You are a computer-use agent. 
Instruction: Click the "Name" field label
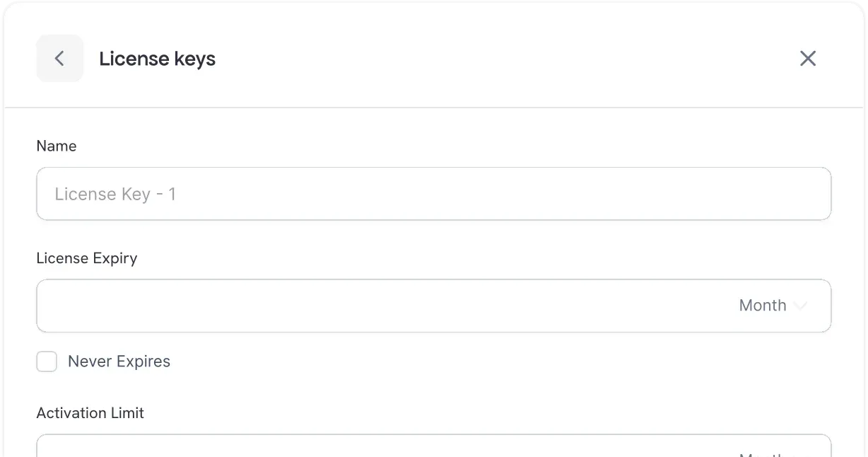(57, 146)
